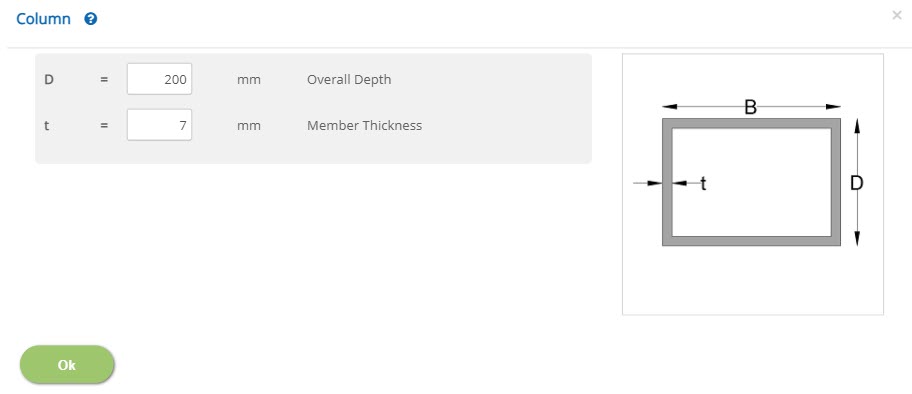Viewport: 912px width, 394px height.
Task: Click the Column title text
Action: [44, 19]
